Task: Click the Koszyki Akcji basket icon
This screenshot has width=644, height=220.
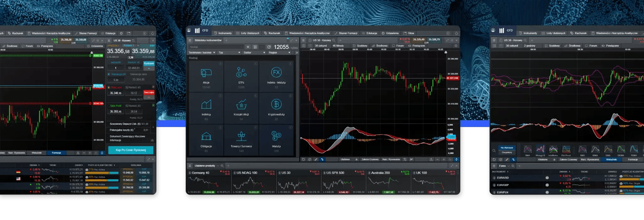Action: (241, 105)
